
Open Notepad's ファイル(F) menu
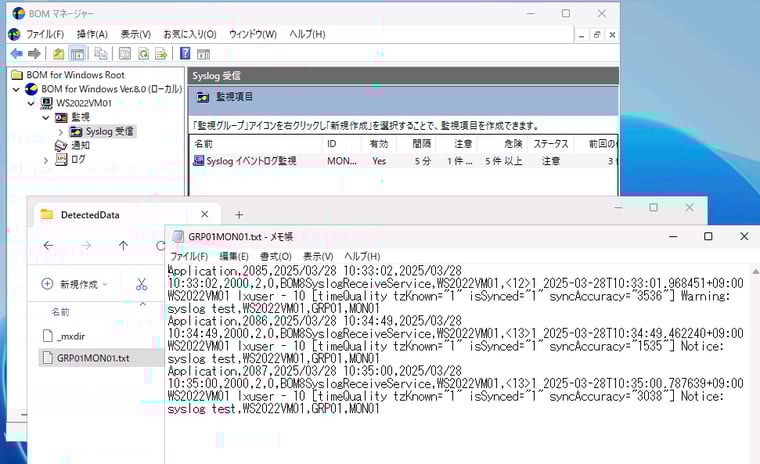click(189, 256)
